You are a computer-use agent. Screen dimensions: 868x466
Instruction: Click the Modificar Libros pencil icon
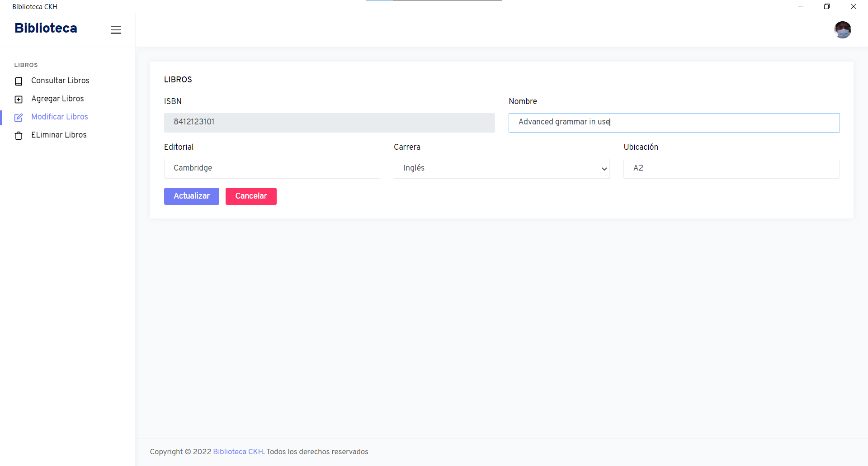pyautogui.click(x=19, y=117)
